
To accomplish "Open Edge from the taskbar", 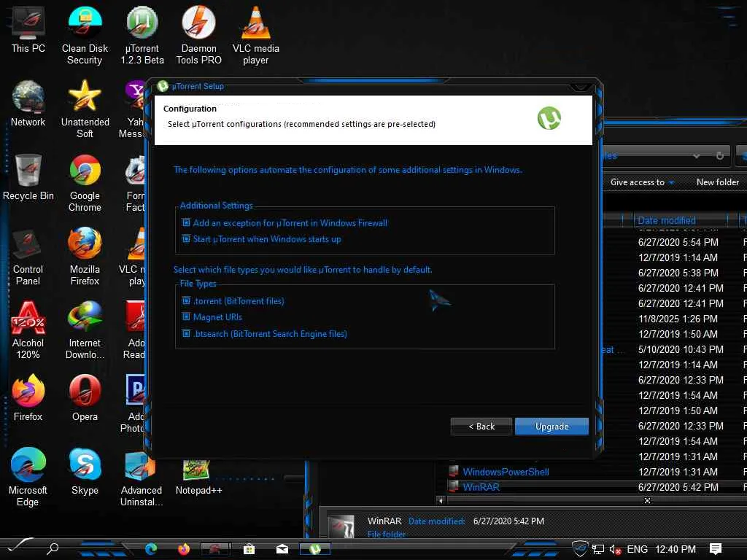I will click(152, 549).
